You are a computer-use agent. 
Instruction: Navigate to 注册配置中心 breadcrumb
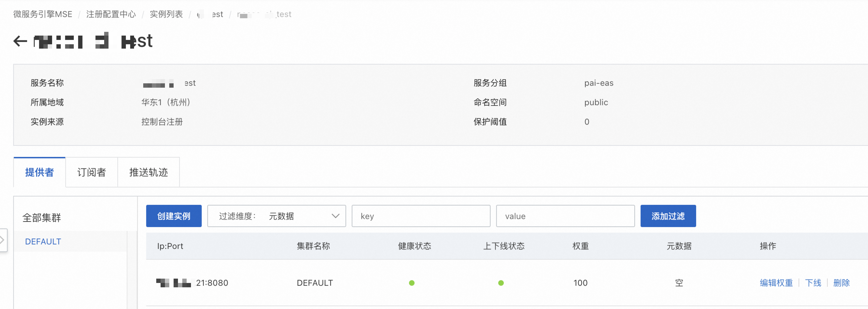[x=111, y=14]
